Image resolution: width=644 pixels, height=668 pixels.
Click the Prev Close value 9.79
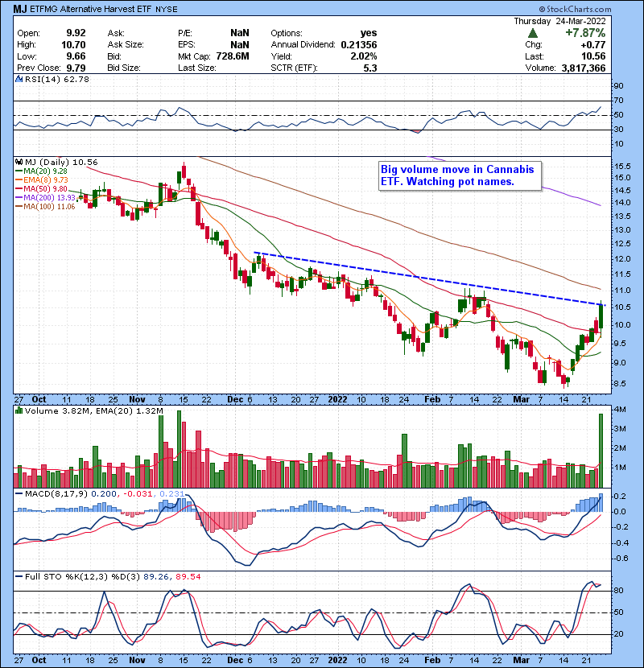tap(76, 68)
